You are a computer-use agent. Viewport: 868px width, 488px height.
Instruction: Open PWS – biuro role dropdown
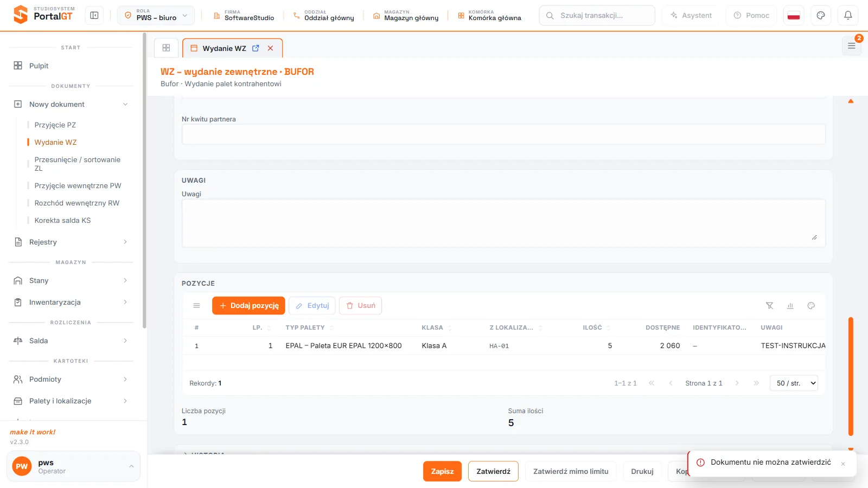[156, 15]
